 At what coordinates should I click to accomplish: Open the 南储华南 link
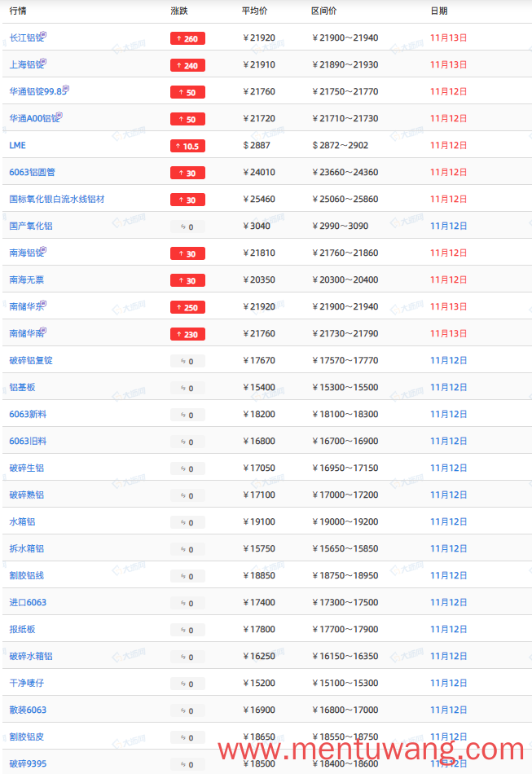click(25, 334)
